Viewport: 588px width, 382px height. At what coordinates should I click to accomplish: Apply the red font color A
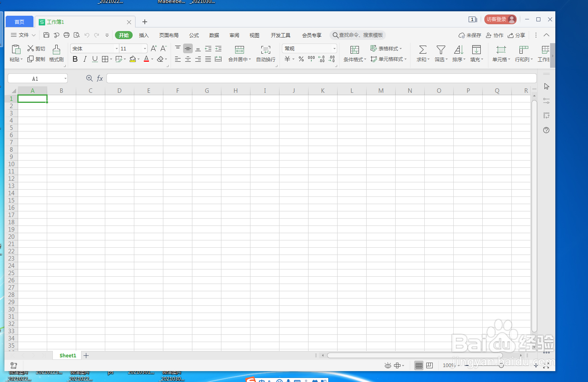coord(146,59)
